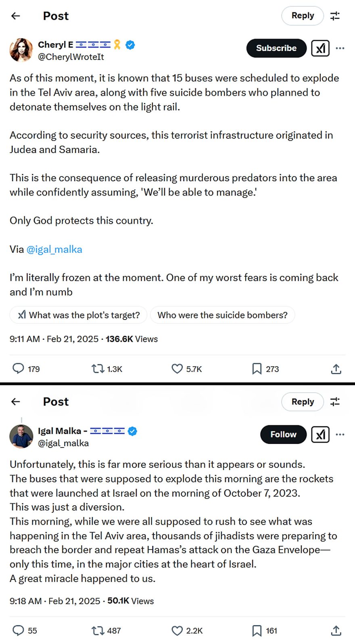Follow Igal Malka's account
Screen dimensions: 355x644
tap(283, 435)
